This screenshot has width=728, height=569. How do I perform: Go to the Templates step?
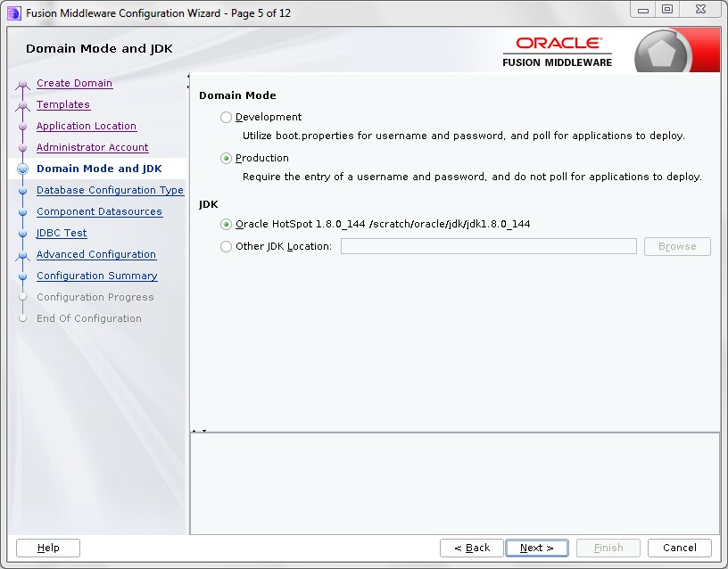(x=63, y=104)
